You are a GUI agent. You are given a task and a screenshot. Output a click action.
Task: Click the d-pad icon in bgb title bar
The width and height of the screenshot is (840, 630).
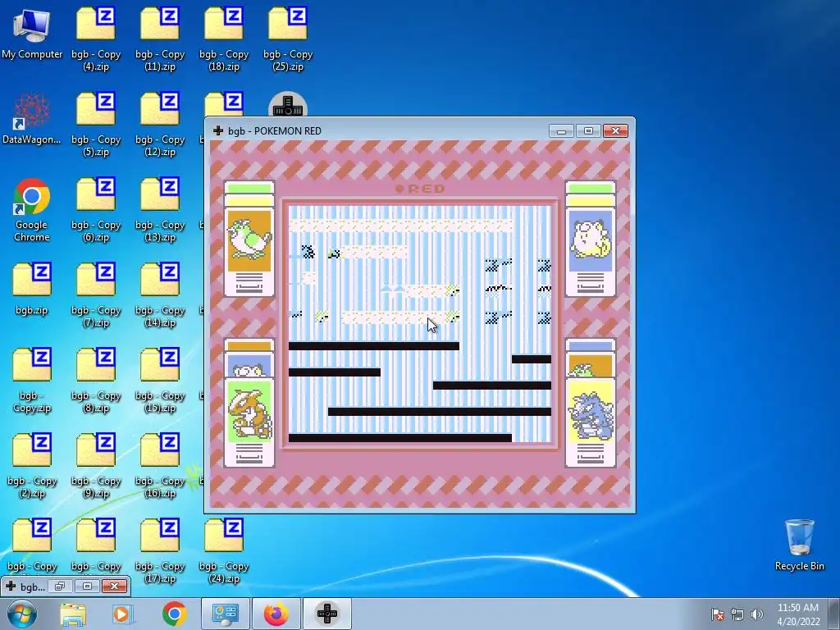pos(218,130)
